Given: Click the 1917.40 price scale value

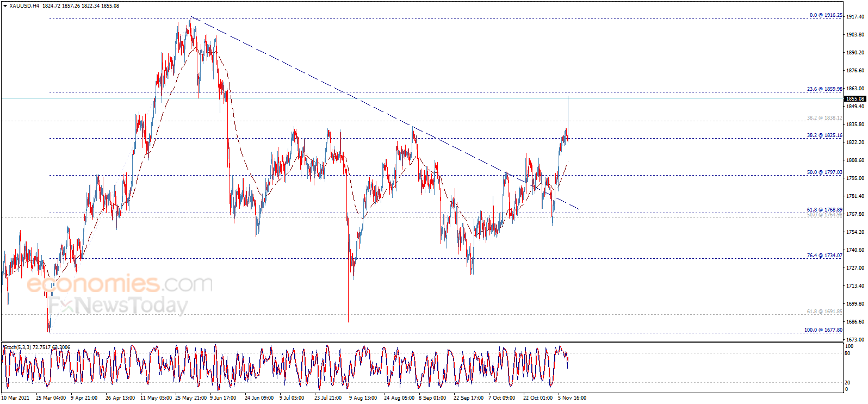Looking at the screenshot, I should coord(855,17).
